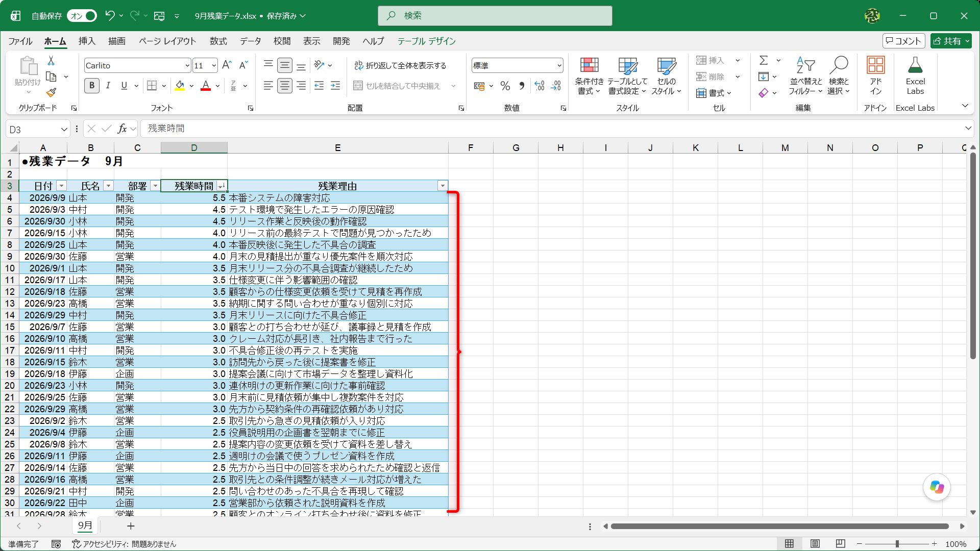Open the font size dropdown

(x=213, y=65)
